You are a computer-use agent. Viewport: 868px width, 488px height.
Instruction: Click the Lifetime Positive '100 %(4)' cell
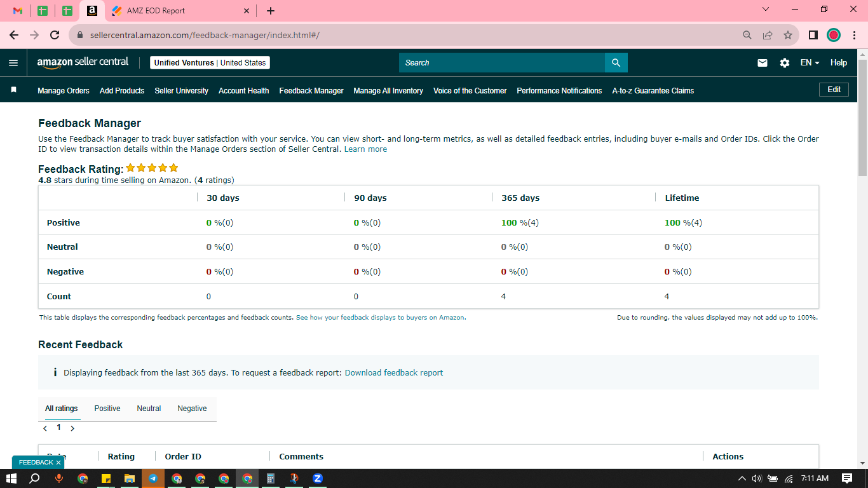pyautogui.click(x=683, y=223)
